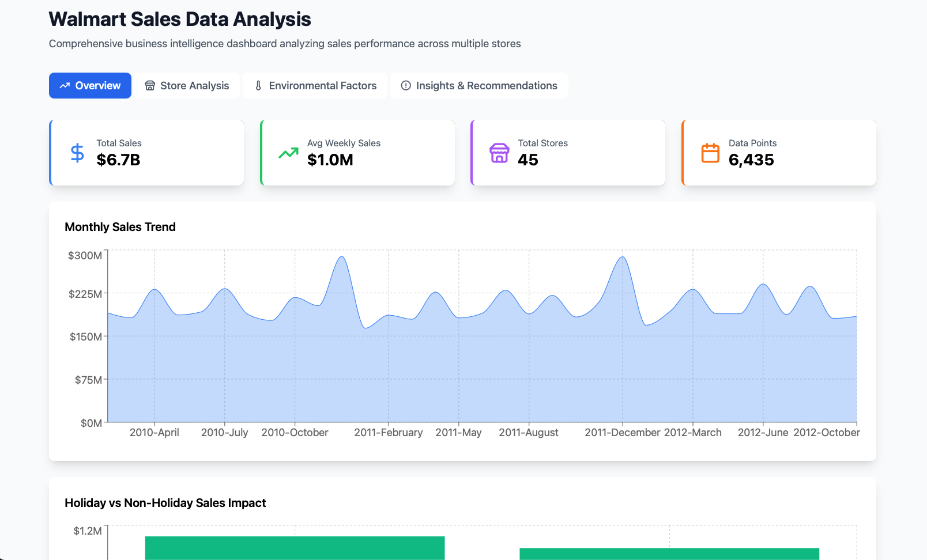The width and height of the screenshot is (927, 560).
Task: Open the Overview tab
Action: (90, 85)
